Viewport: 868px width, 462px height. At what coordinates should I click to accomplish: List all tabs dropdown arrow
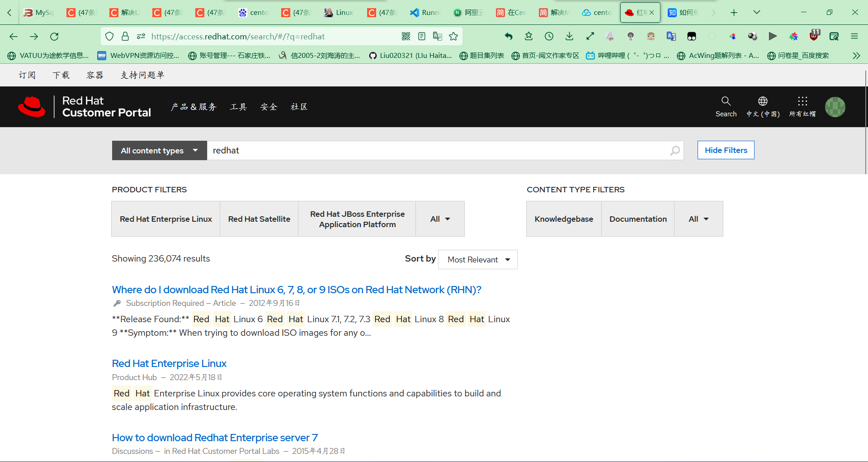[756, 13]
